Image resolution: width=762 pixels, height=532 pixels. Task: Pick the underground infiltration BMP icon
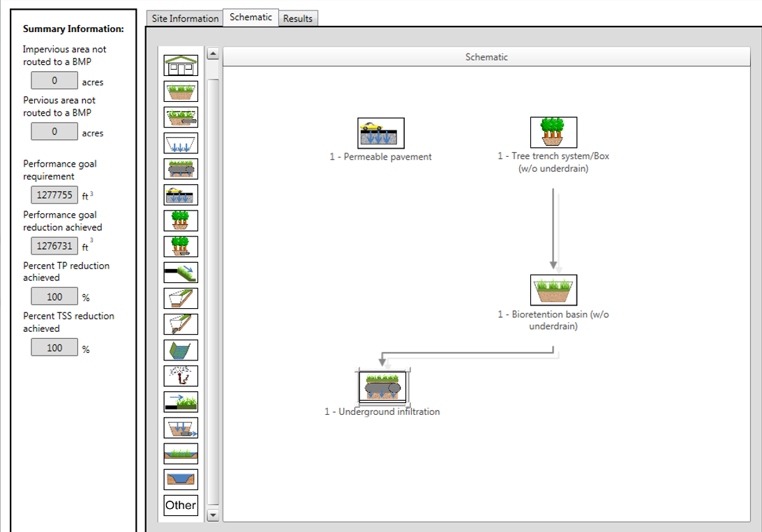coord(180,168)
